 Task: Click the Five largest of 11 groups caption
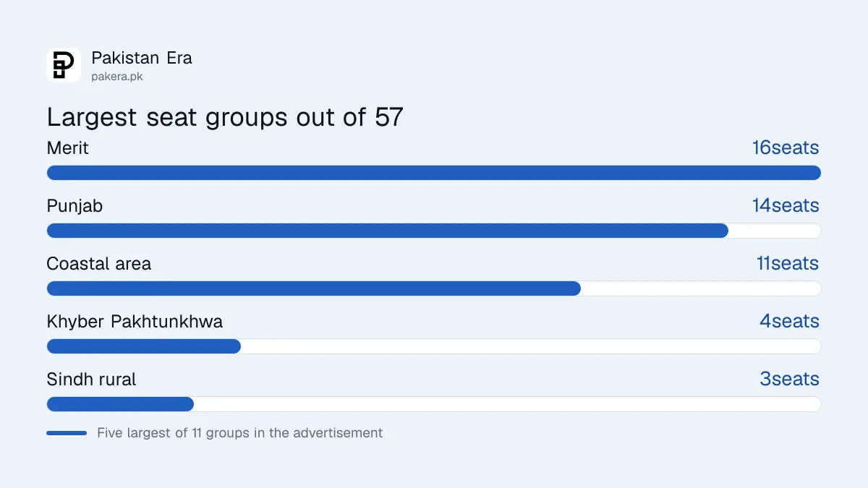click(x=240, y=433)
